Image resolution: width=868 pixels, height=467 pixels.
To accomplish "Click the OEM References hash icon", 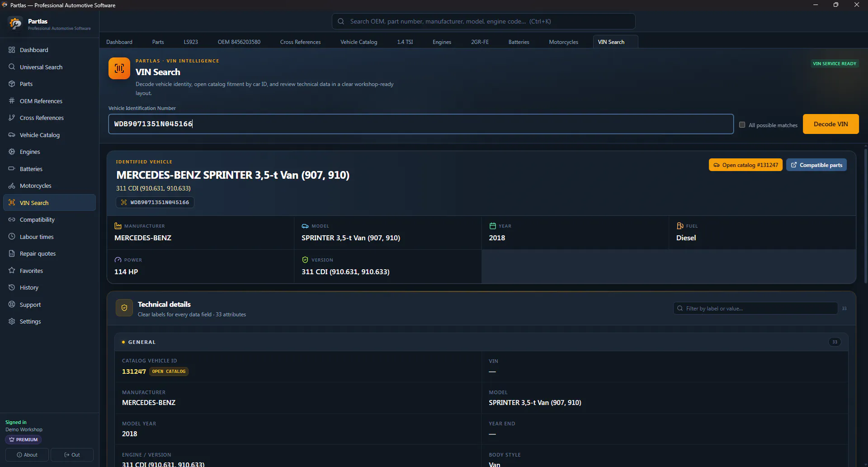I will click(12, 101).
